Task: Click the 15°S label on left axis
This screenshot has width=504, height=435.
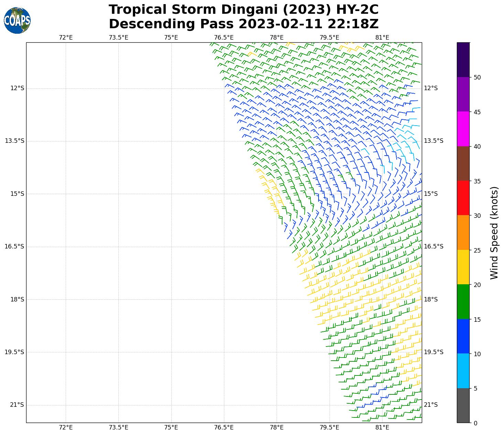Action: 17,194
